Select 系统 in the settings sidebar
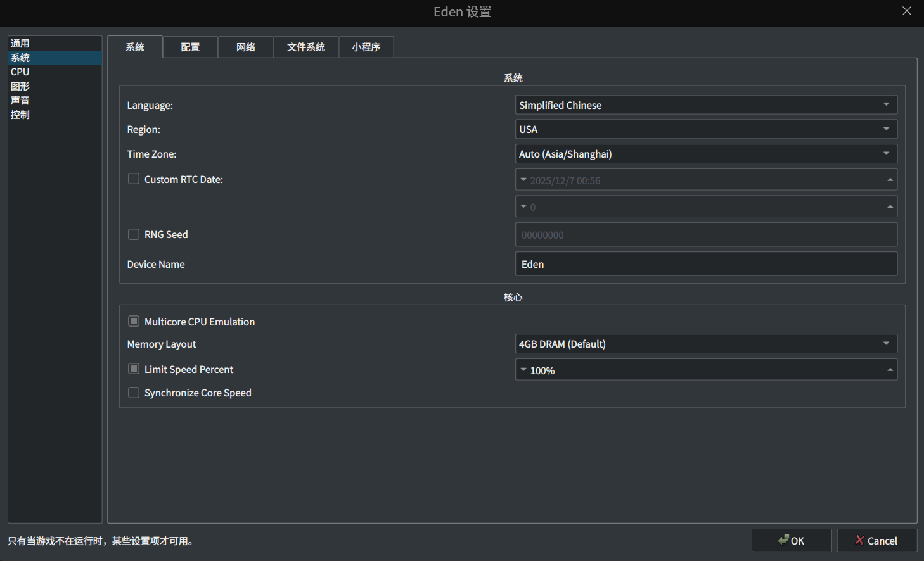This screenshot has width=924, height=561. coord(55,58)
